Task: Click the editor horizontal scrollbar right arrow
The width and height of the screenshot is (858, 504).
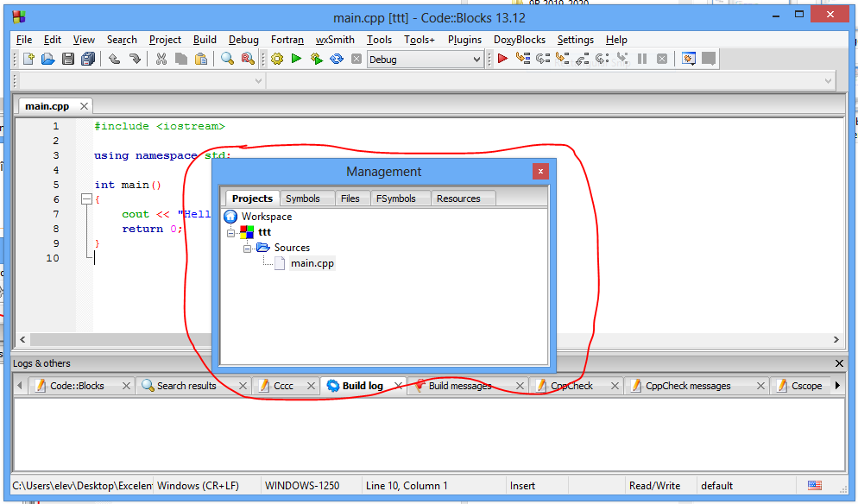Action: point(836,340)
